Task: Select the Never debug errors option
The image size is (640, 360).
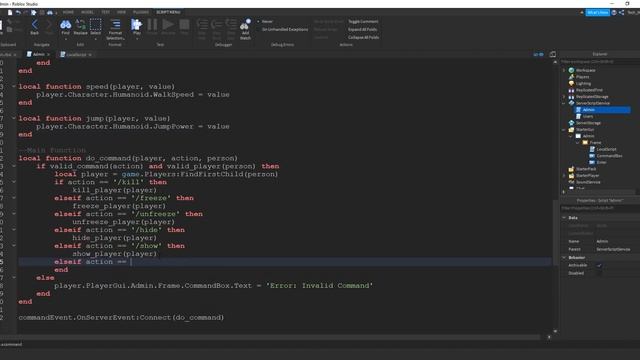Action: [267, 21]
